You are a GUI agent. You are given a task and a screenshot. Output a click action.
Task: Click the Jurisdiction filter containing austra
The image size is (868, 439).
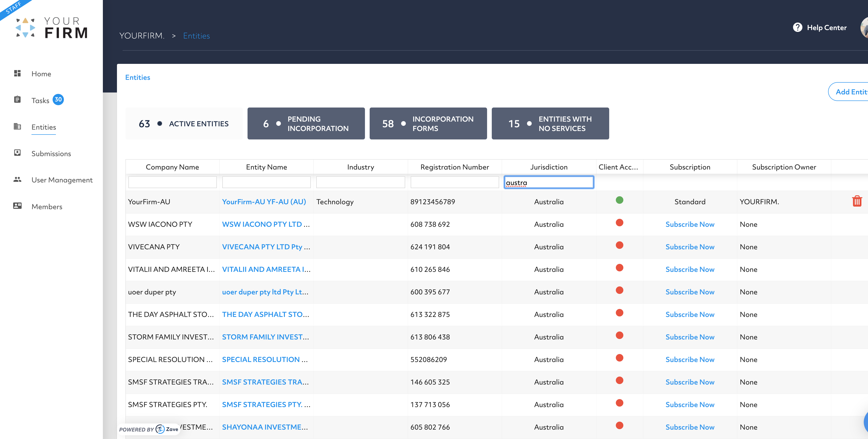(549, 182)
